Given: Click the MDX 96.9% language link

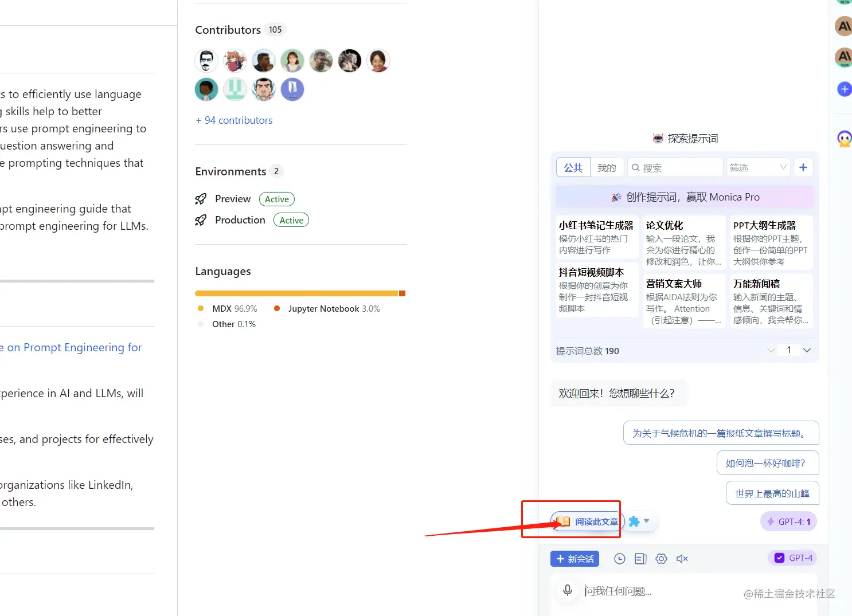Looking at the screenshot, I should (228, 308).
